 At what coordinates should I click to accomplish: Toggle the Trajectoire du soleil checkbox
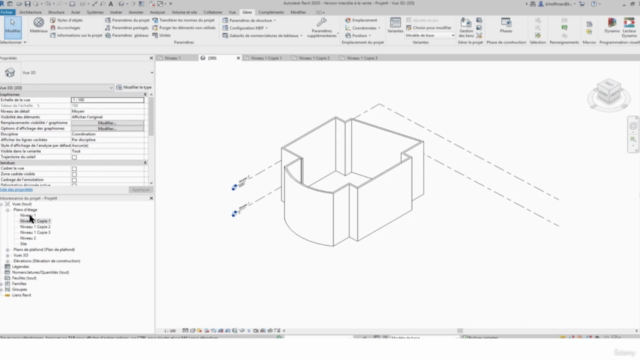pos(74,157)
